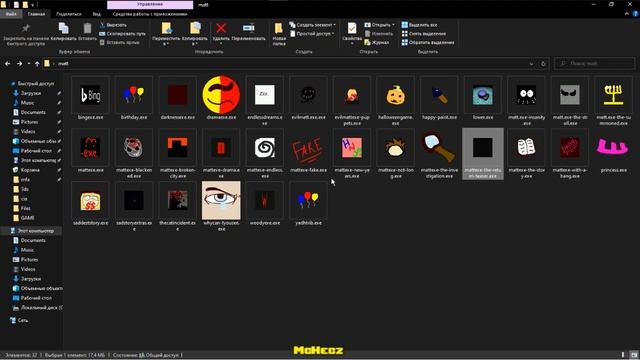Switch to Поделиться tab

coord(69,14)
